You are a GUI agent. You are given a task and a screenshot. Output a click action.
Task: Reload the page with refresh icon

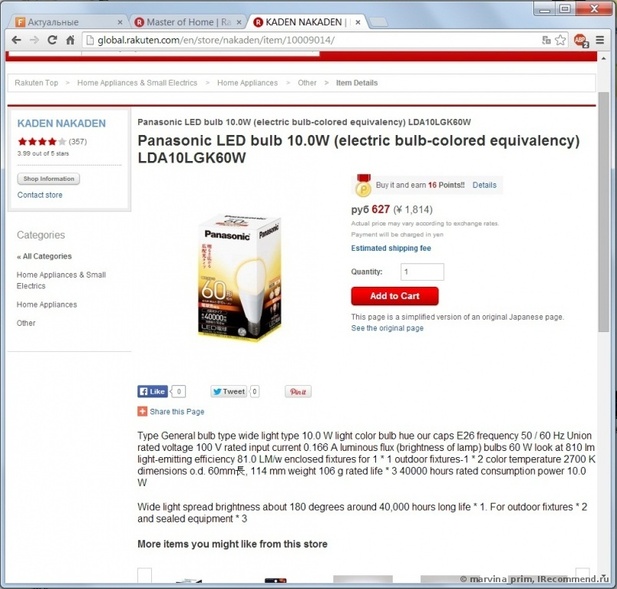[52, 40]
